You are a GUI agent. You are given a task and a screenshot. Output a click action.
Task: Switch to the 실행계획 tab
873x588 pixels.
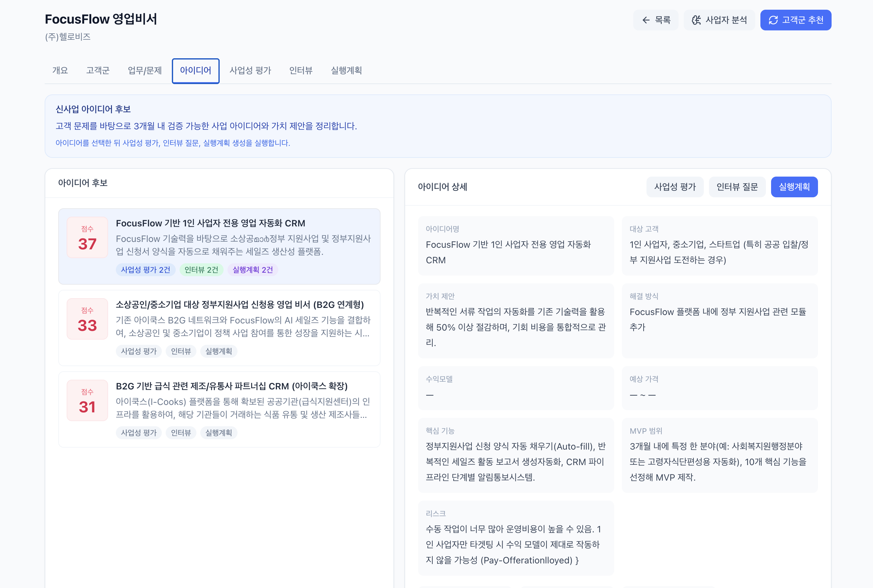pos(346,71)
